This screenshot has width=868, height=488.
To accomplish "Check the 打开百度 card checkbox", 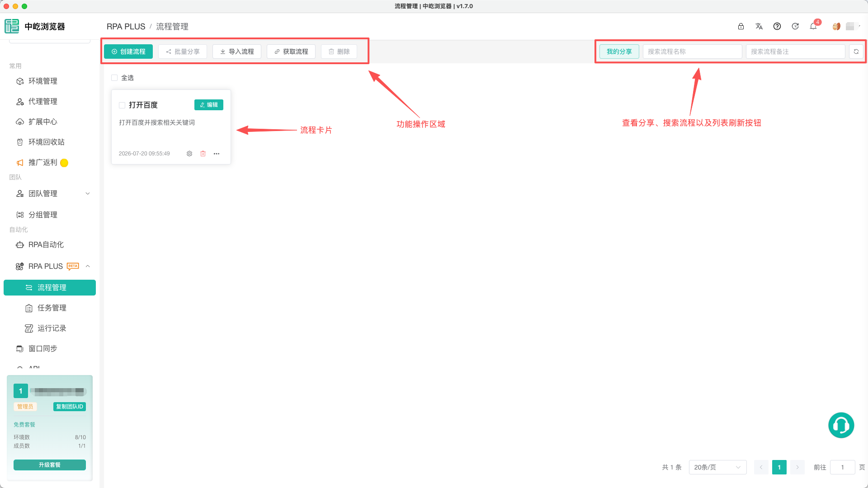I will coord(122,105).
